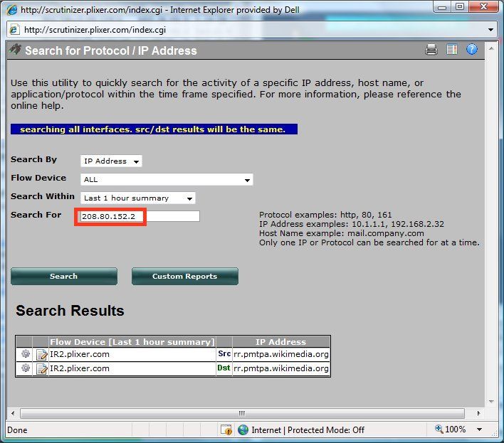Image resolution: width=504 pixels, height=443 pixels.
Task: Click the 100% zoom level text
Action: (x=456, y=429)
